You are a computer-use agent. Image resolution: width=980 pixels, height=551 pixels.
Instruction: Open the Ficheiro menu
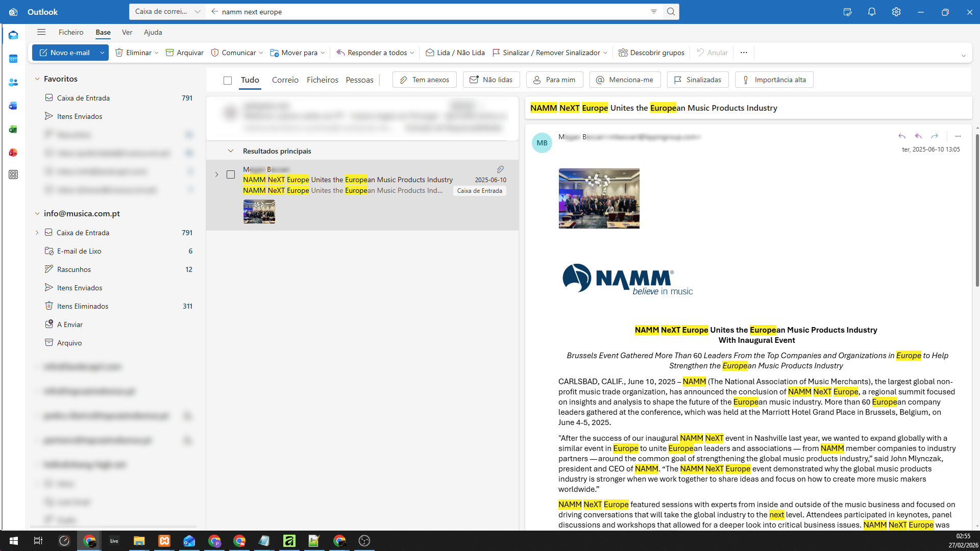coord(71,32)
